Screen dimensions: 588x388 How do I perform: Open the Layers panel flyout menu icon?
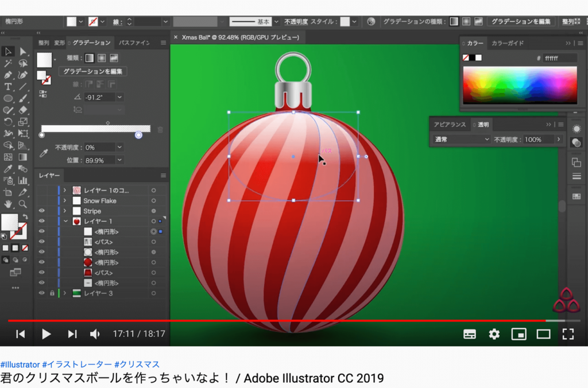(x=163, y=176)
